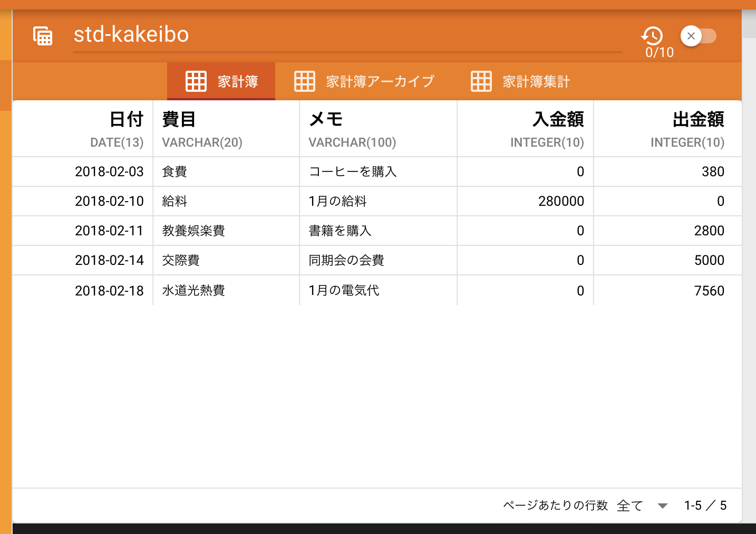
Task: Click the grid icon on the 家計簿 tab
Action: pyautogui.click(x=196, y=81)
